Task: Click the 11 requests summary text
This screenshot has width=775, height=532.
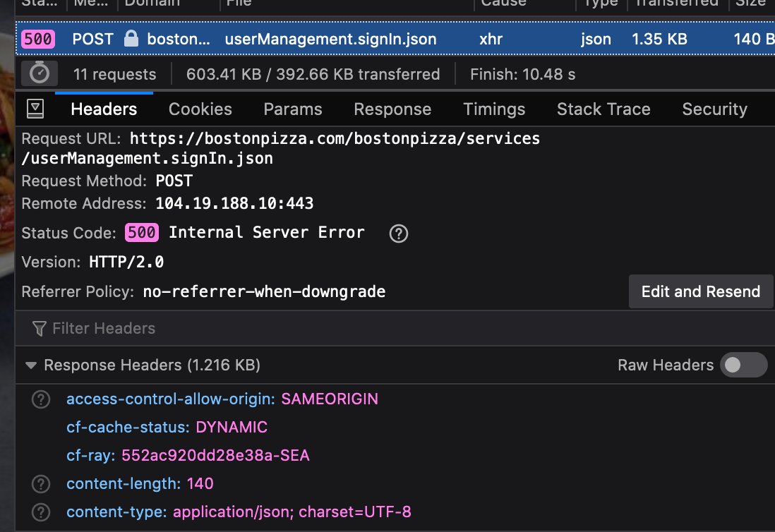Action: [114, 74]
